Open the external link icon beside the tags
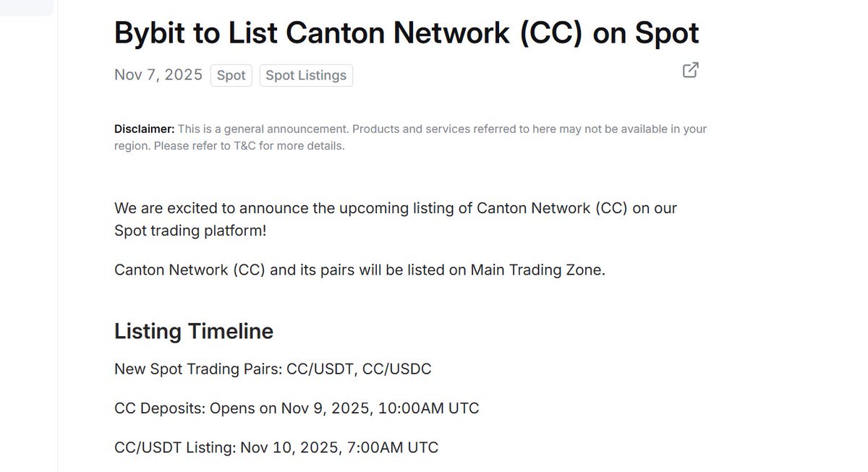The image size is (868, 472). [x=691, y=70]
